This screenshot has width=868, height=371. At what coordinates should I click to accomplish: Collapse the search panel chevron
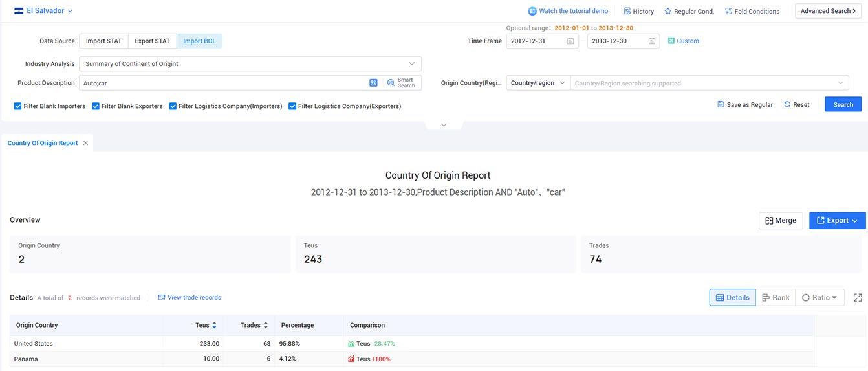[444, 125]
